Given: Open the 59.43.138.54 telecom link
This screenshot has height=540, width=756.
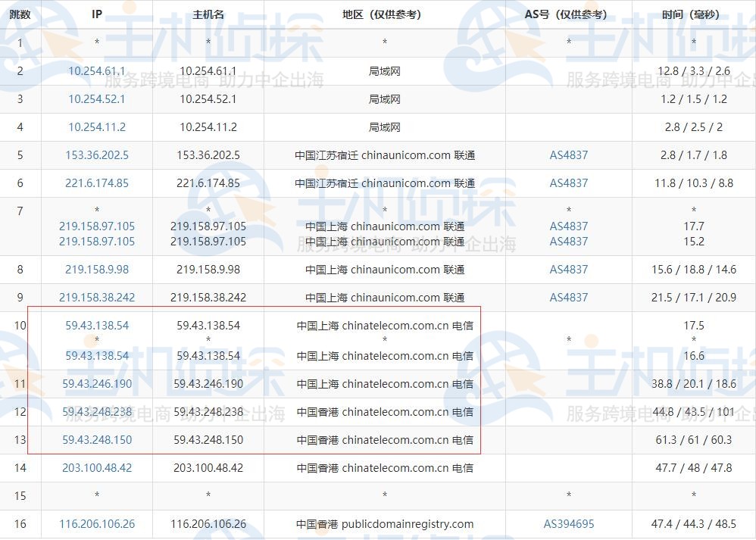Looking at the screenshot, I should tap(96, 326).
